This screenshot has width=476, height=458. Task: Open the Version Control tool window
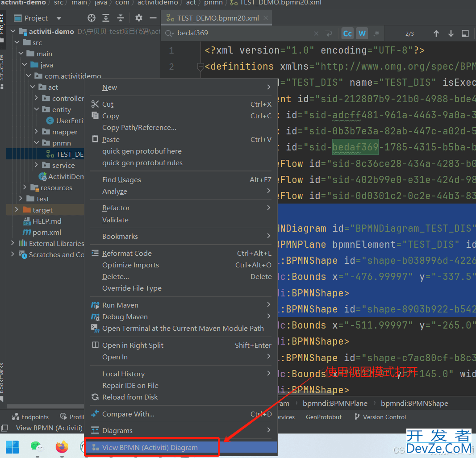point(380,417)
